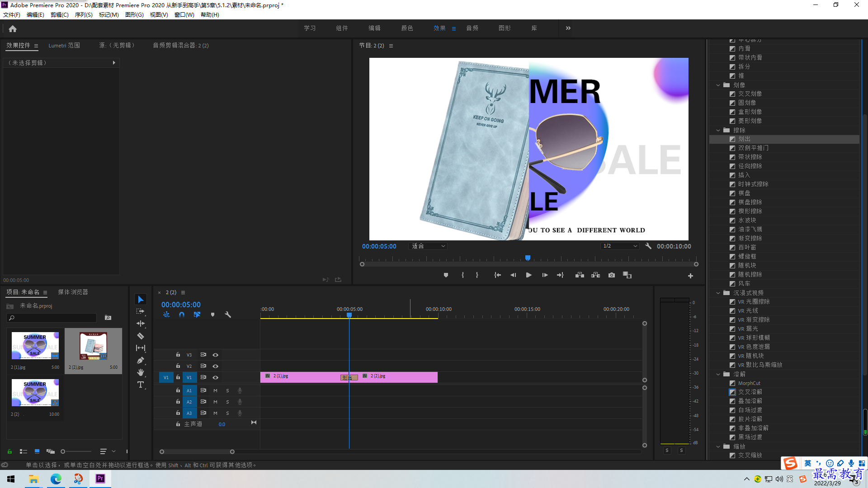
Task: Click Mark Out button
Action: [477, 275]
